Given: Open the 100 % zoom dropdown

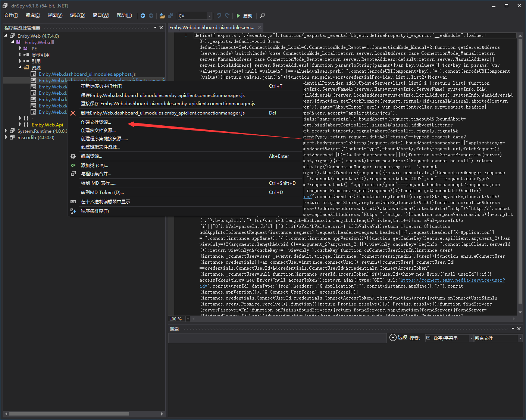Looking at the screenshot, I should click(x=188, y=319).
